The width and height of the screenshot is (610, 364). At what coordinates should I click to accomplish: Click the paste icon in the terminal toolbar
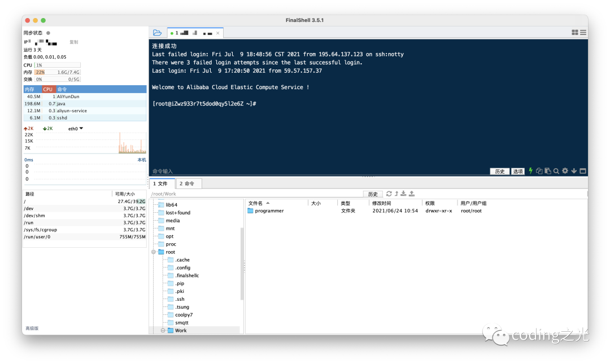pyautogui.click(x=548, y=171)
